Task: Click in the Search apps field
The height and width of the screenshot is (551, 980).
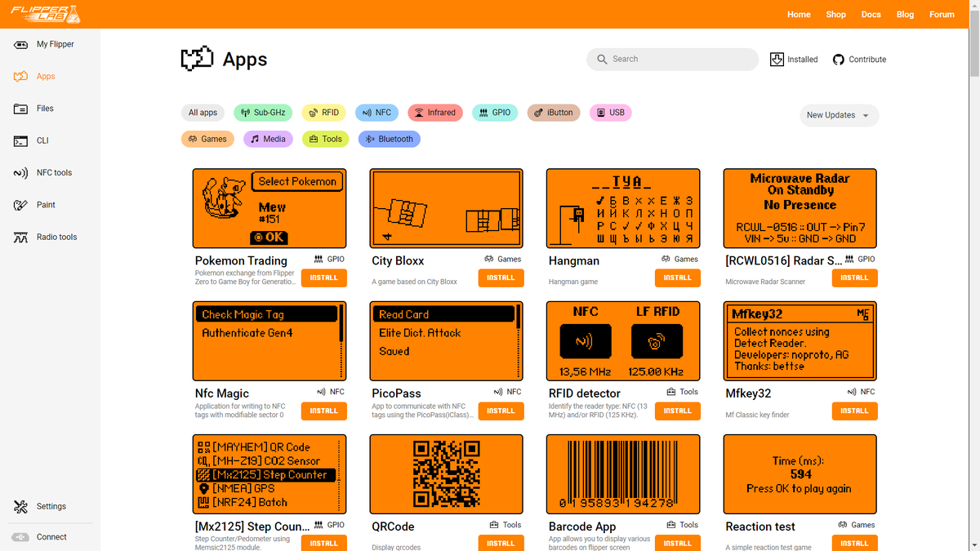Action: click(x=672, y=59)
